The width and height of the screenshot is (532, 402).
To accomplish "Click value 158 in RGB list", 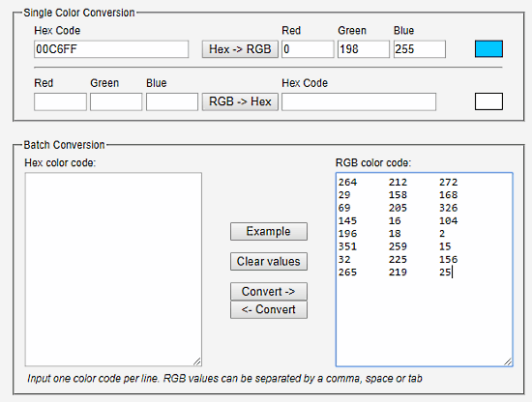I will (x=398, y=195).
